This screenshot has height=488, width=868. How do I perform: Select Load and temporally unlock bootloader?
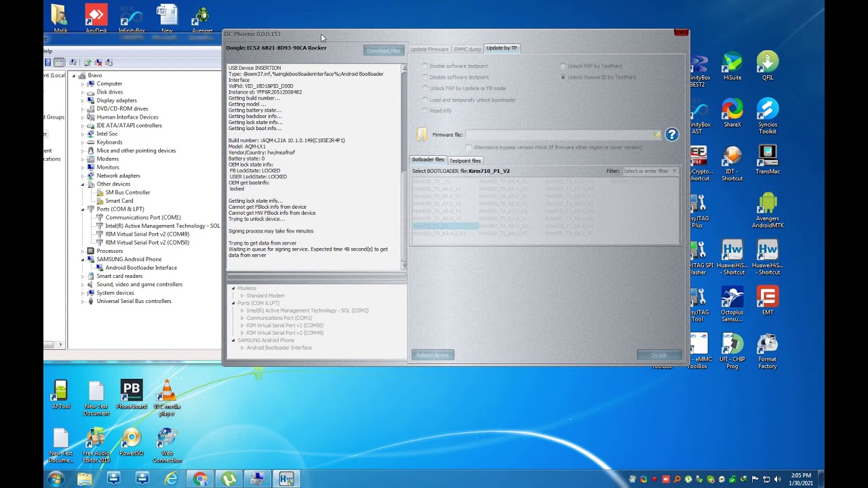pos(469,100)
